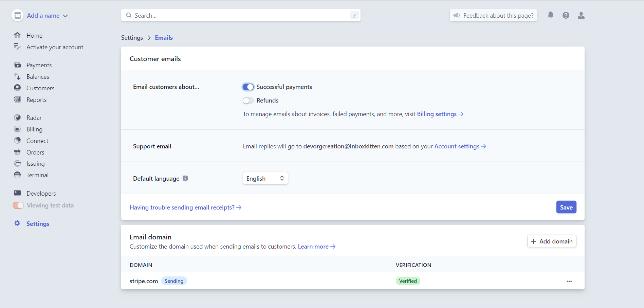The image size is (644, 308).
Task: Click the notifications bell icon
Action: tap(550, 15)
